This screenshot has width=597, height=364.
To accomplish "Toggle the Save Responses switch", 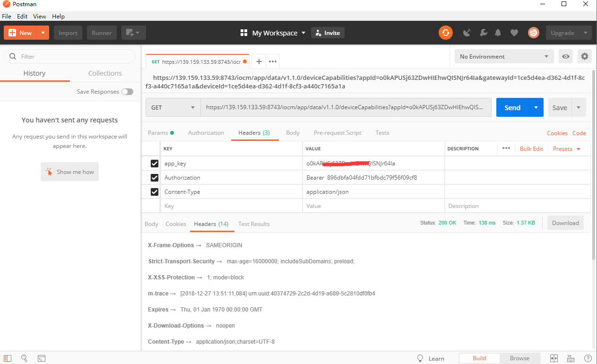I will [127, 92].
